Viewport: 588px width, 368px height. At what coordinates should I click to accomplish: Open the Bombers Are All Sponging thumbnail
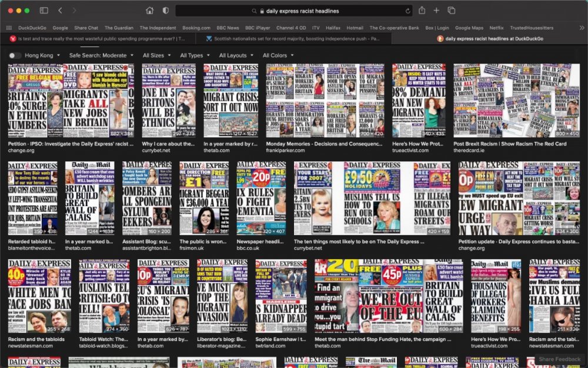[x=147, y=198]
